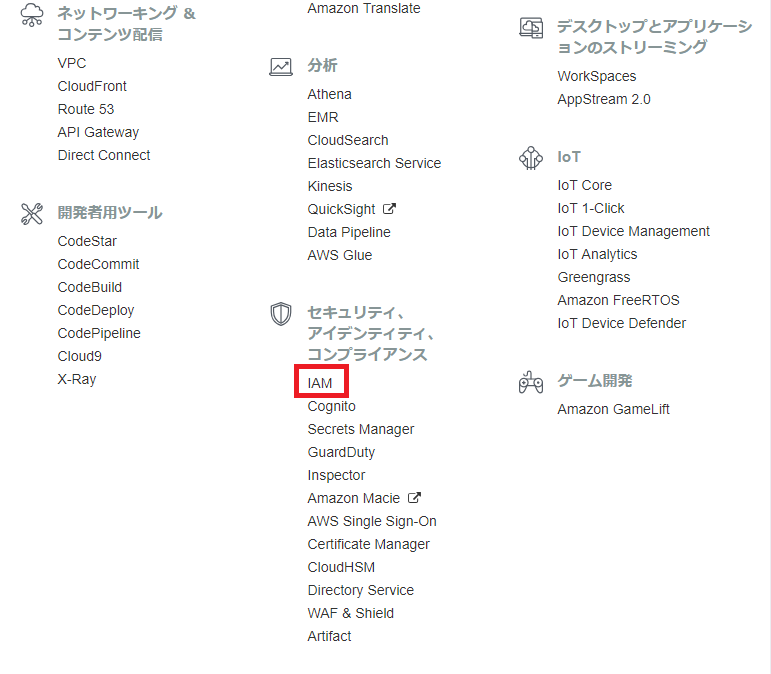Screen dimensions: 771x674
Task: Open Elasticsearch Service
Action: pos(374,163)
